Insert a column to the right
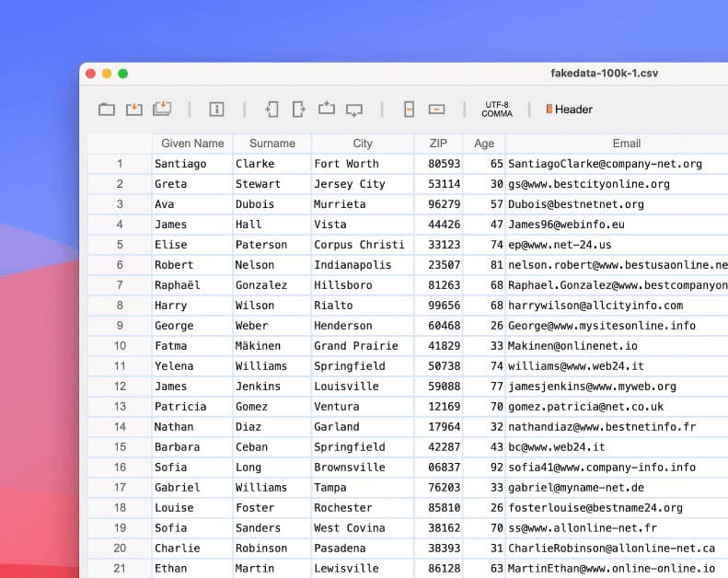The height and width of the screenshot is (578, 728). (299, 110)
